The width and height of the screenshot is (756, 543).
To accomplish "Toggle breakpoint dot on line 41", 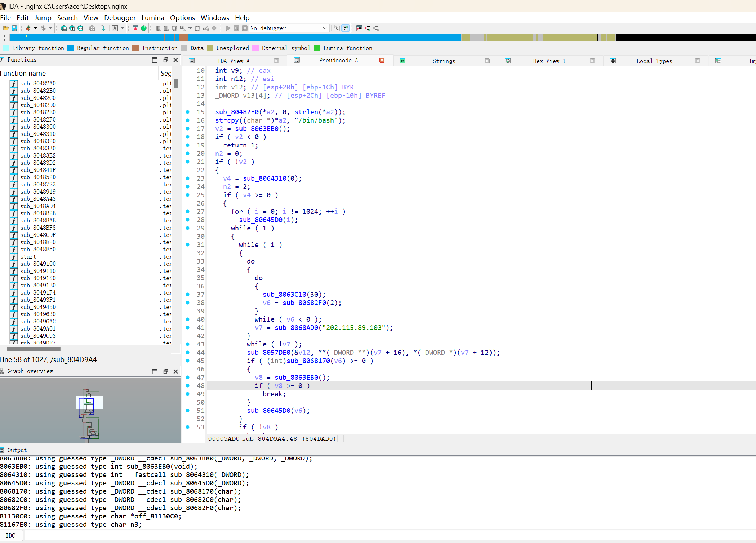I will pos(188,328).
